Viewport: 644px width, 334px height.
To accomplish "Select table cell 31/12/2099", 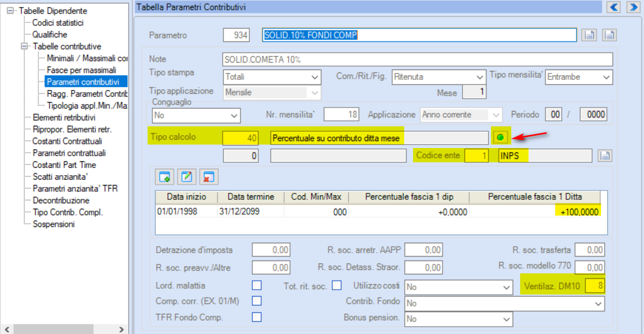I will (251, 212).
